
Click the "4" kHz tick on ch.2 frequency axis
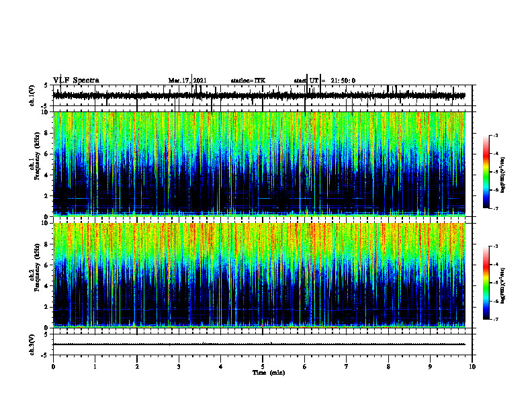click(x=48, y=286)
